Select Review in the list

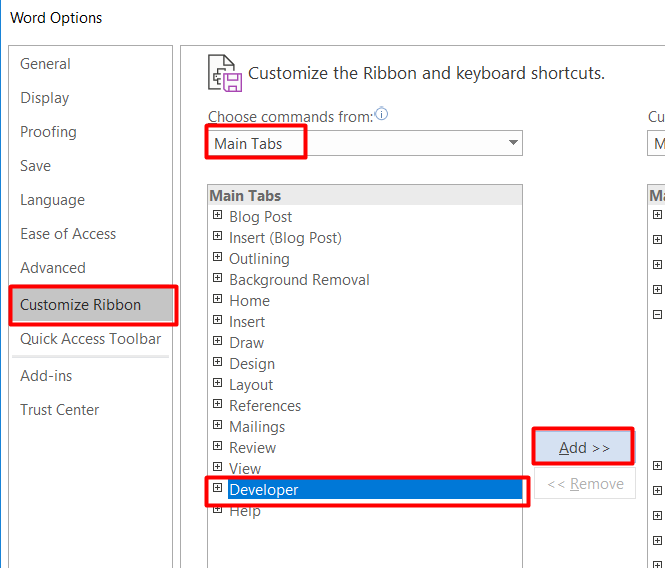(252, 448)
